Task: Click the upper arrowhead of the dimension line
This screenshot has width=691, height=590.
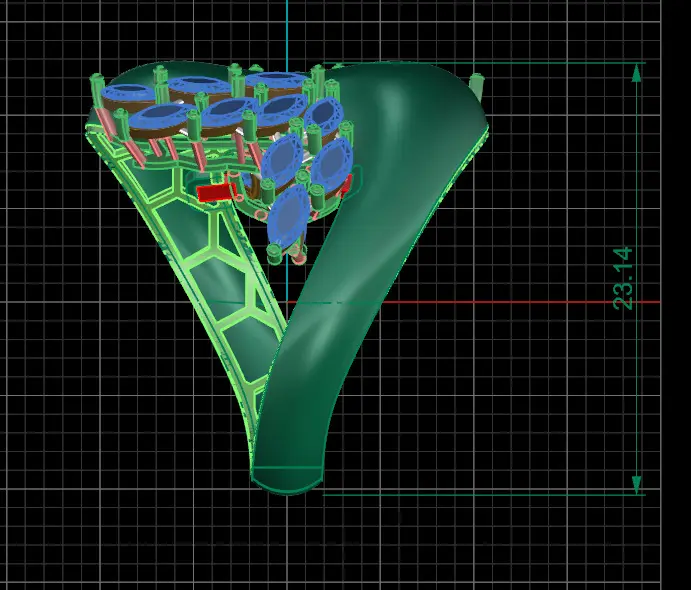Action: 636,73
